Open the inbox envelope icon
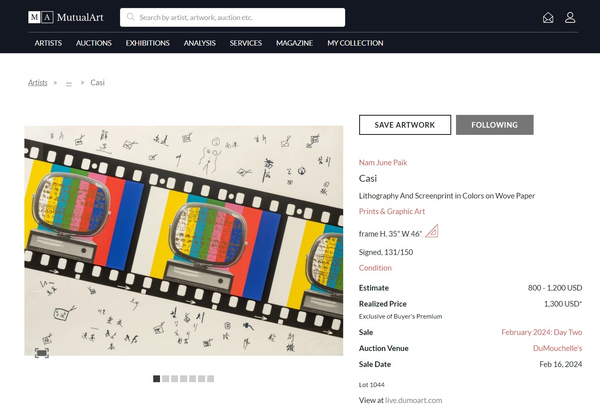Image resolution: width=600 pixels, height=413 pixels. pos(548,17)
